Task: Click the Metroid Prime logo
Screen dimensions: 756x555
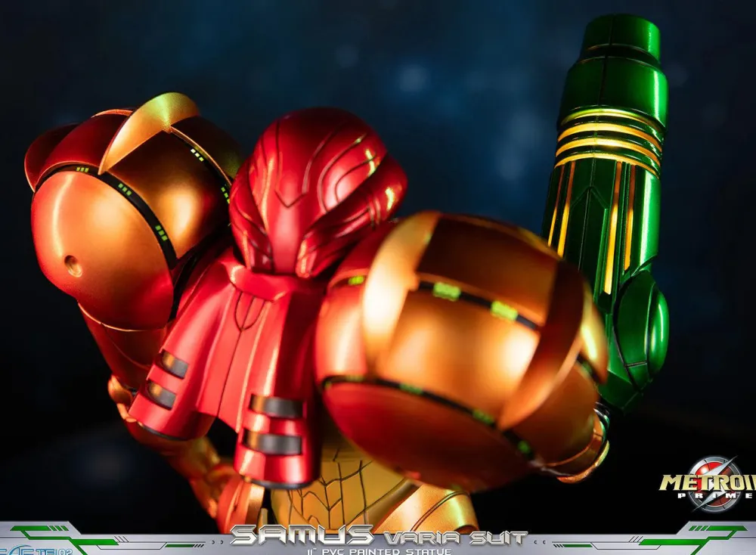Action: pos(708,484)
